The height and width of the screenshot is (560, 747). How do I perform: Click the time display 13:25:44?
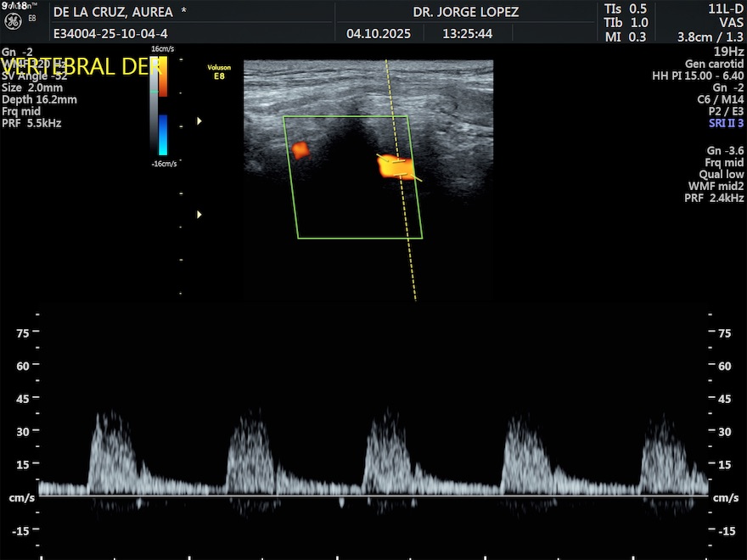pos(467,34)
